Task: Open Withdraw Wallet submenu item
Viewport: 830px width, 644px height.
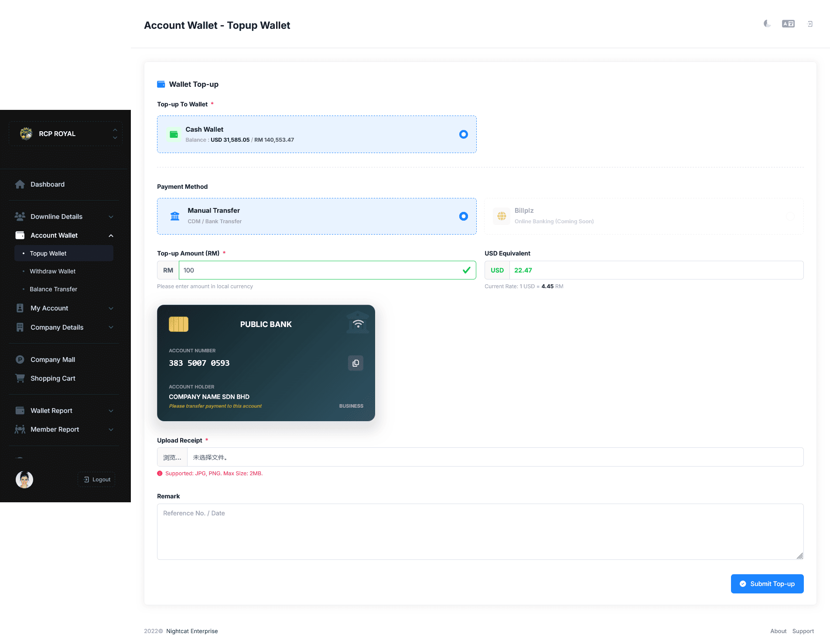Action: [64, 271]
